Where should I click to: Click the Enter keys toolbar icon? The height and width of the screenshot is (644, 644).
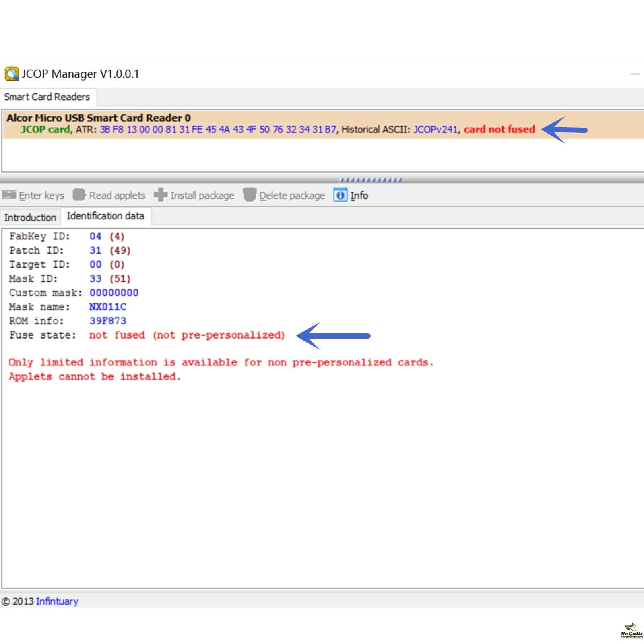pyautogui.click(x=9, y=195)
